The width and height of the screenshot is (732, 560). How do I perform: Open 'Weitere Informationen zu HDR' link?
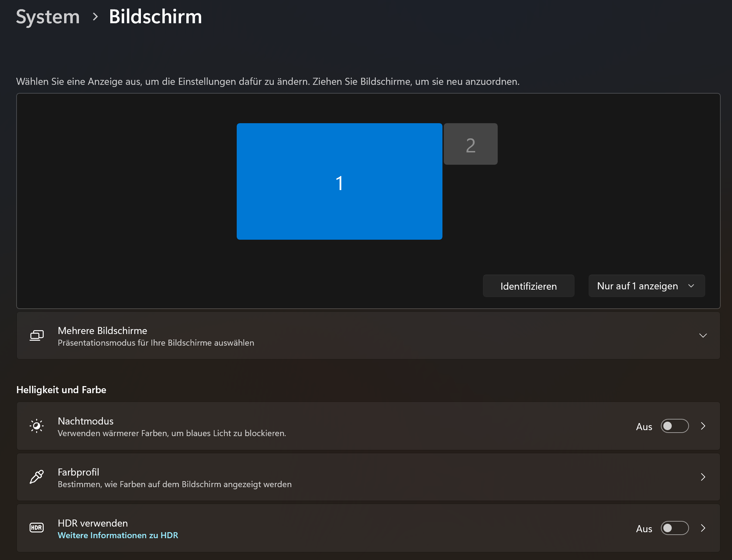[118, 535]
